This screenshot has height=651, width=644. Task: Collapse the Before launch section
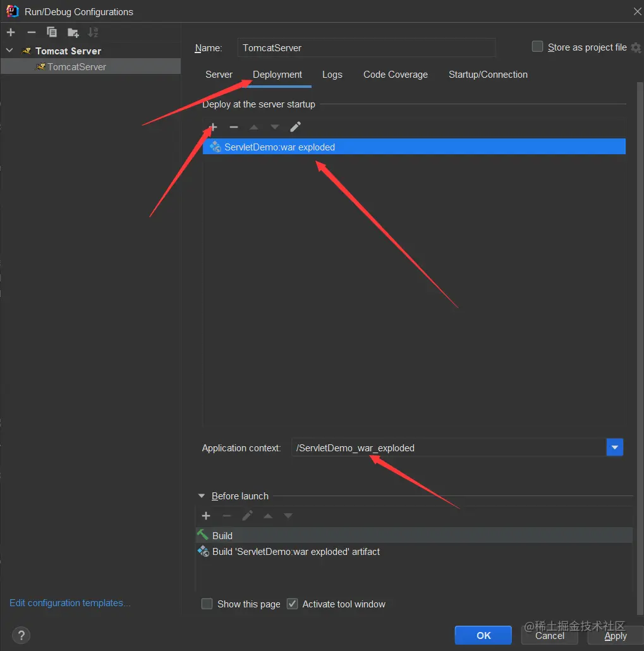click(202, 496)
